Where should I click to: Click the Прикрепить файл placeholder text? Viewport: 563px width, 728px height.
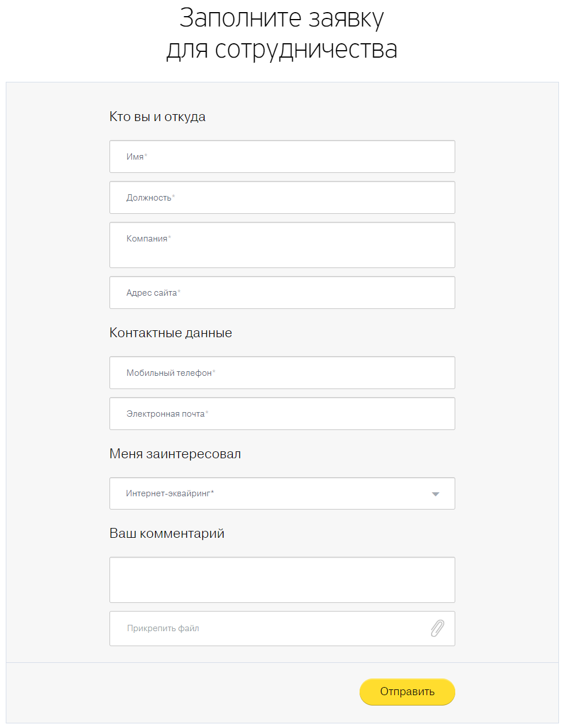click(163, 628)
